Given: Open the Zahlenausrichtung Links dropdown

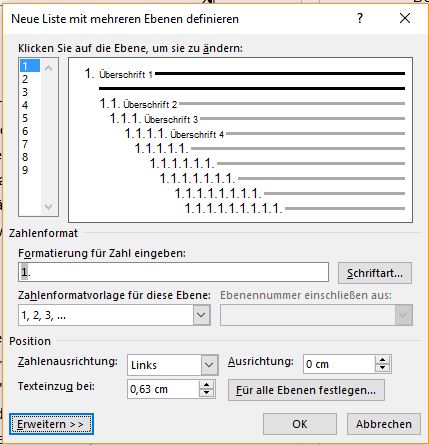Looking at the screenshot, I should coord(209,365).
